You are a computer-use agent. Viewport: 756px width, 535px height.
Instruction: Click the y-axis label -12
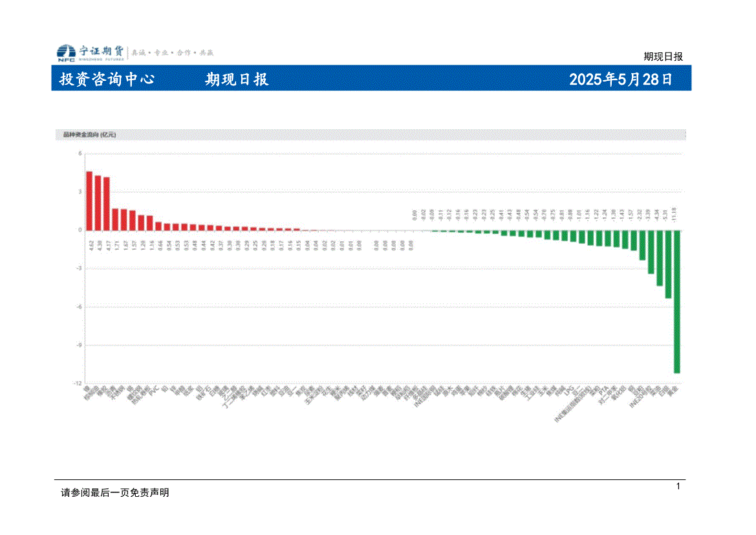click(77, 384)
